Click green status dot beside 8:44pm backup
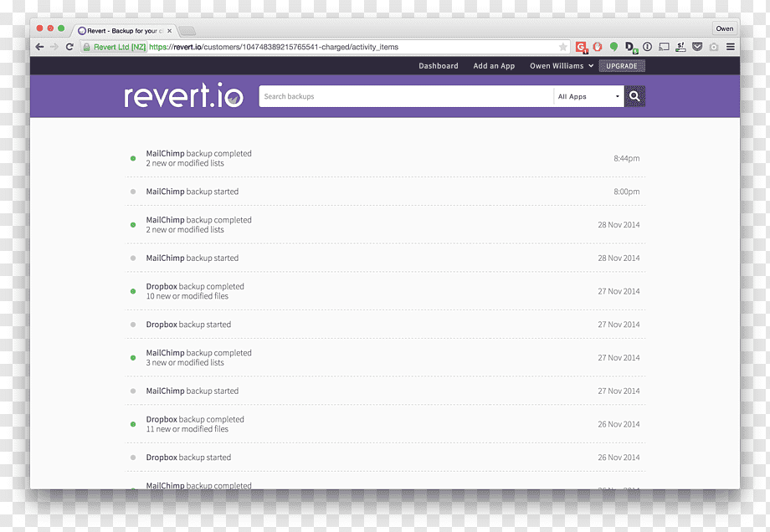The height and width of the screenshot is (532, 770). click(x=133, y=158)
